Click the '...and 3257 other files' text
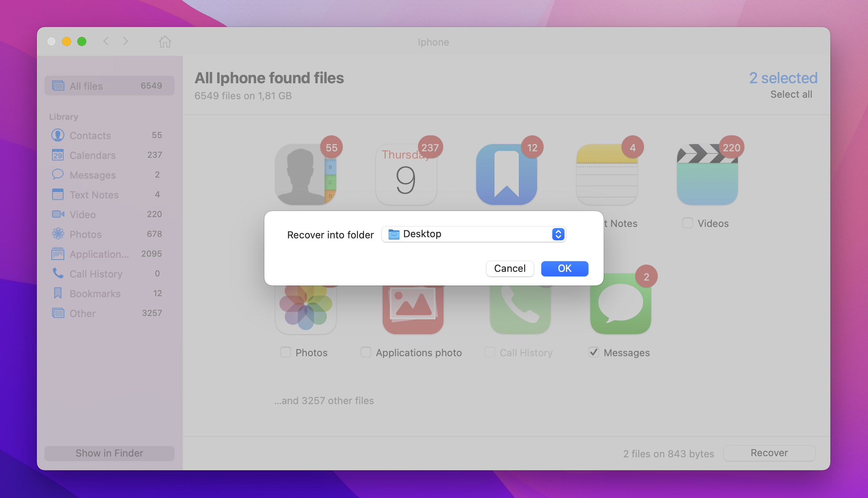Viewport: 868px width, 498px height. [324, 400]
